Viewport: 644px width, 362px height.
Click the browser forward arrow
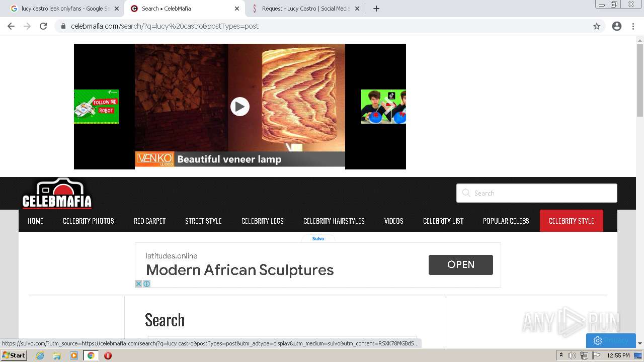pyautogui.click(x=27, y=26)
